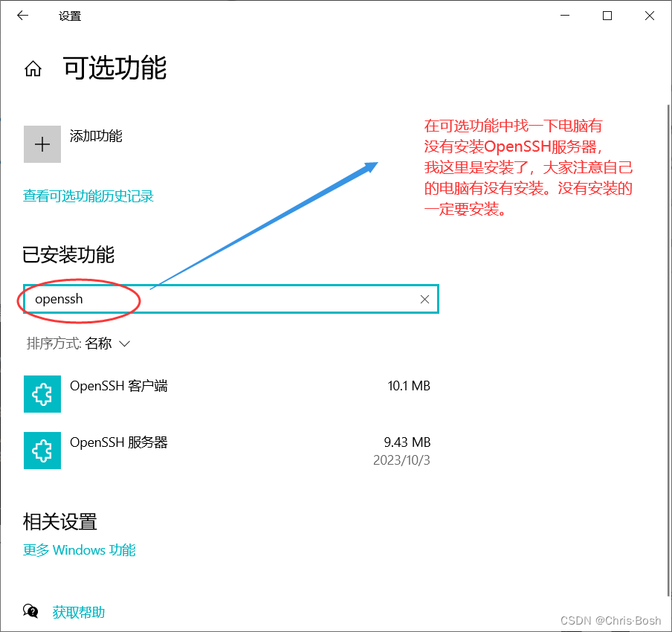This screenshot has width=672, height=632.
Task: Open 更多 Windows 功能 link
Action: click(80, 549)
